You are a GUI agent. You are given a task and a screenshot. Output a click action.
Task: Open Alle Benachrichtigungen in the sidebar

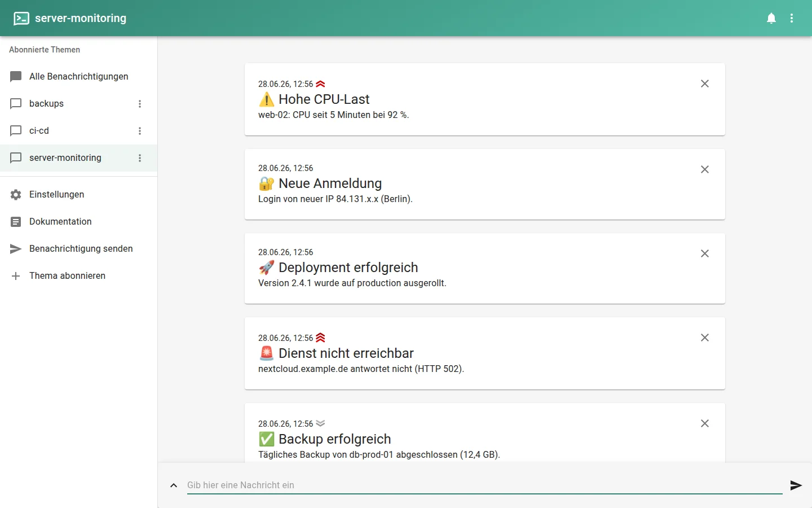(x=78, y=76)
